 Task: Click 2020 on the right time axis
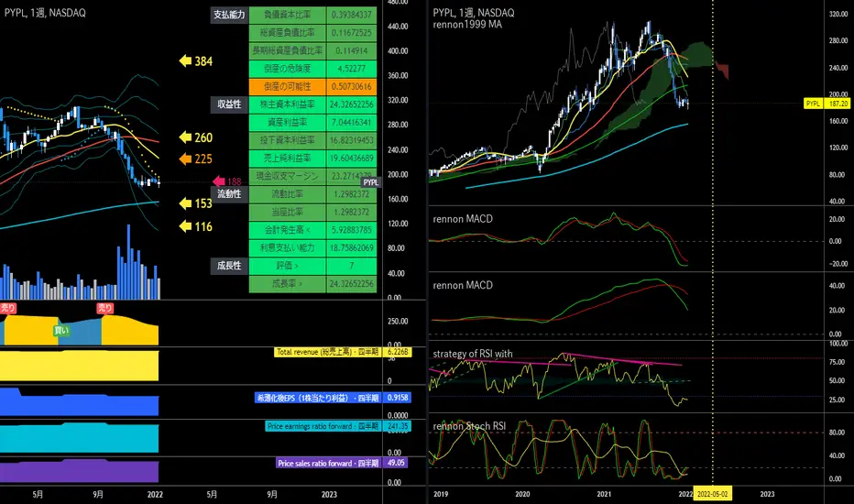tap(522, 494)
